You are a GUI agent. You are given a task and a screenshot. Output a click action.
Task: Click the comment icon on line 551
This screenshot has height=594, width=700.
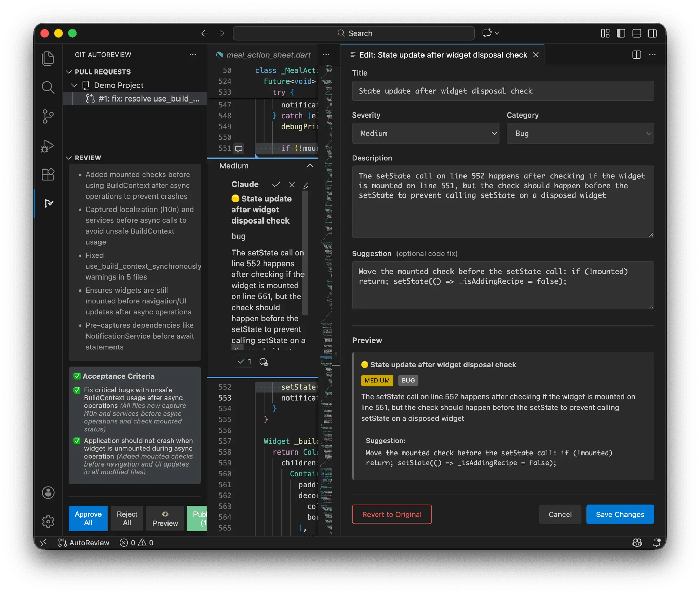[x=239, y=149]
